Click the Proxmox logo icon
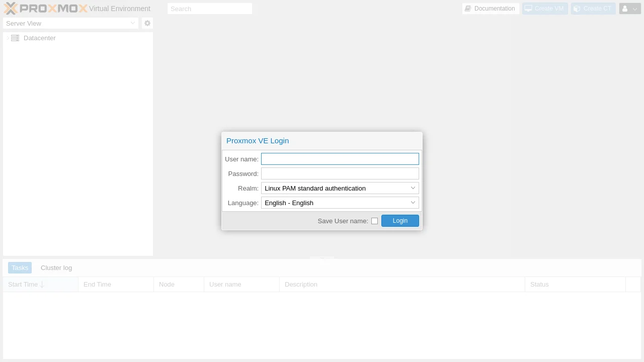The height and width of the screenshot is (362, 644). pyautogui.click(x=11, y=9)
